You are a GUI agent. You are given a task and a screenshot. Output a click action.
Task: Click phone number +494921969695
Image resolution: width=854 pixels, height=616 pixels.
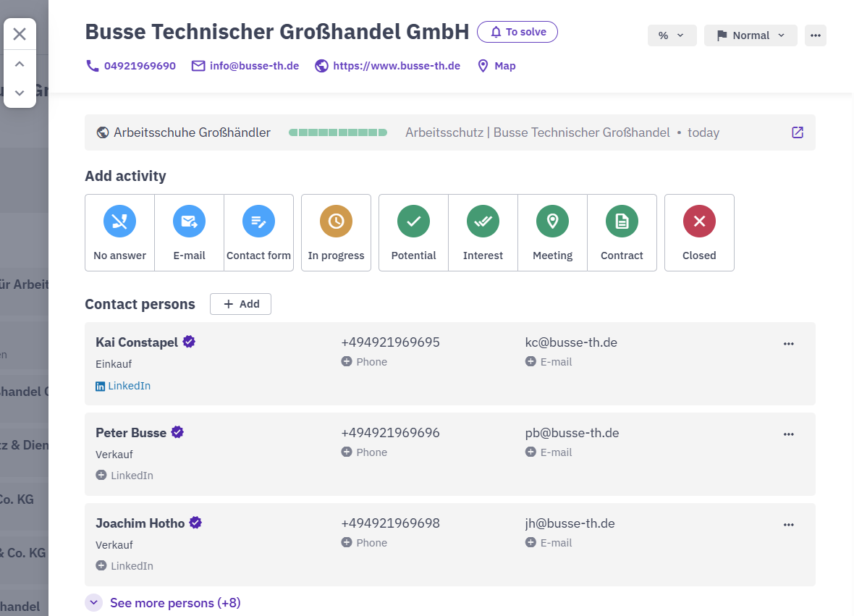tap(391, 342)
